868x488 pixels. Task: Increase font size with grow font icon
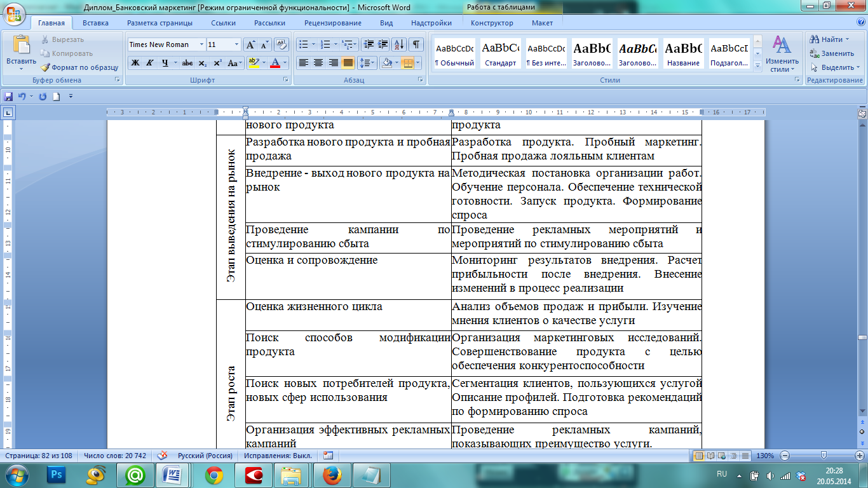tap(250, 44)
